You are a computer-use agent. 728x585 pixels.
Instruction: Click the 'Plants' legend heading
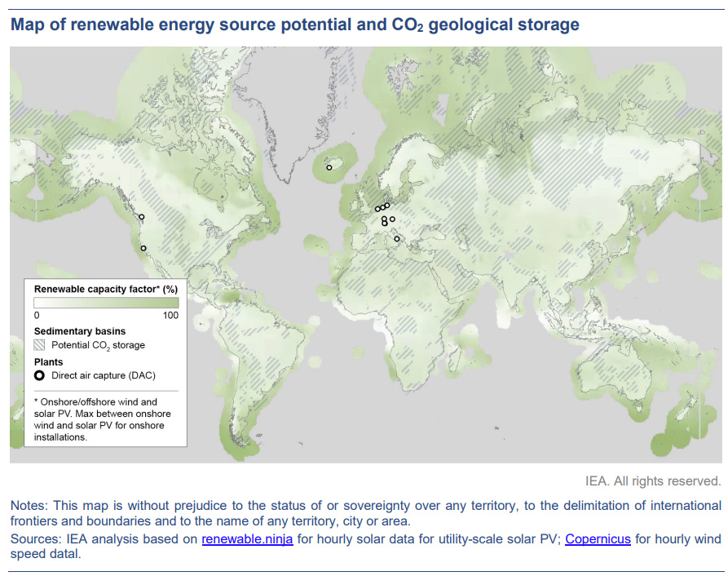(x=48, y=362)
